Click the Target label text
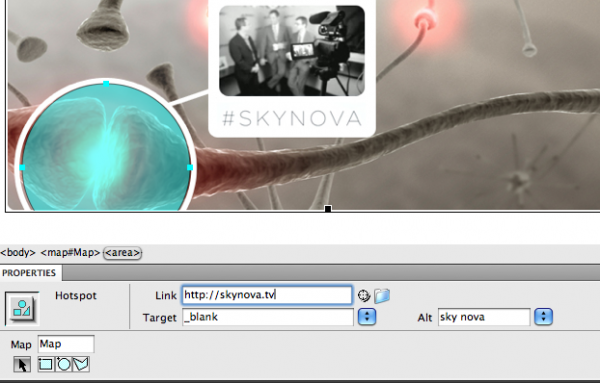 coord(160,318)
